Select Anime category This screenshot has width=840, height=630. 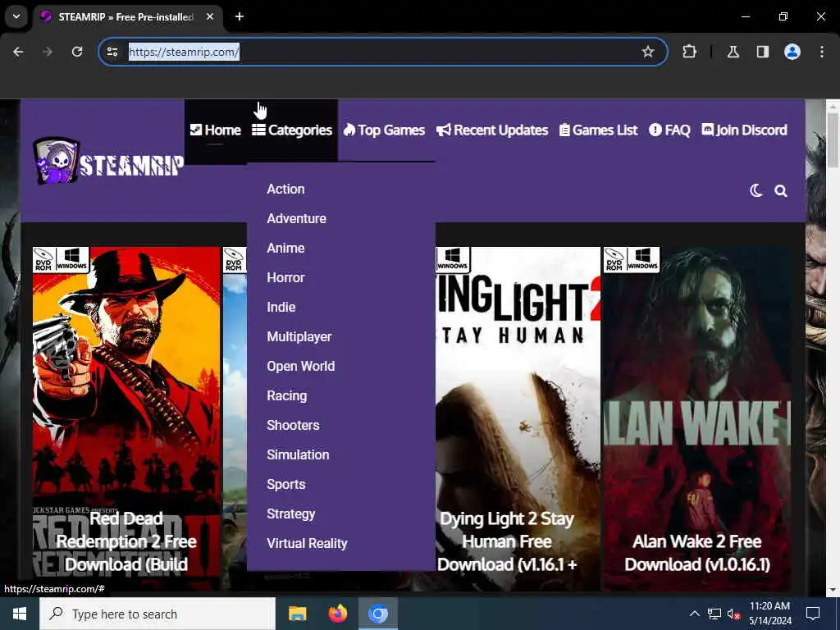click(x=285, y=248)
